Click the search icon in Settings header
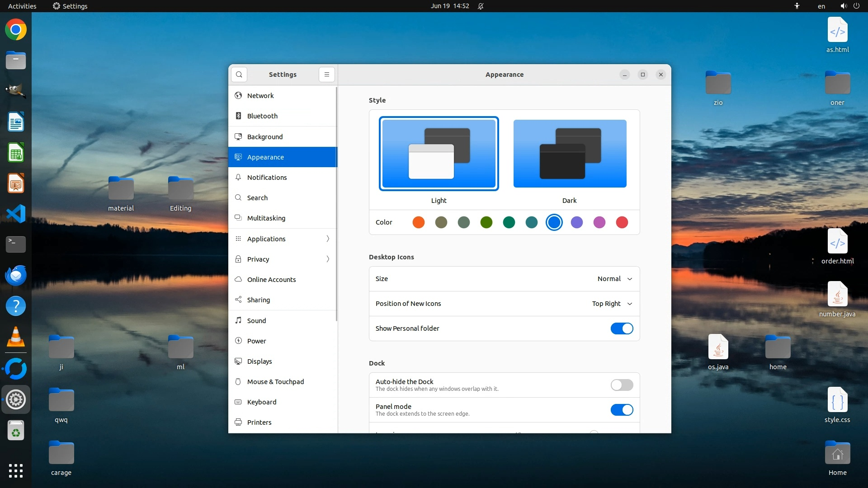The height and width of the screenshot is (488, 868). click(239, 75)
